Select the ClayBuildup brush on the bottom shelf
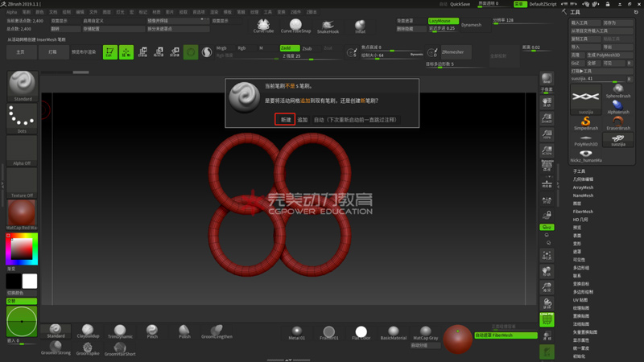Viewport: 644px width, 362px height. pos(88,331)
